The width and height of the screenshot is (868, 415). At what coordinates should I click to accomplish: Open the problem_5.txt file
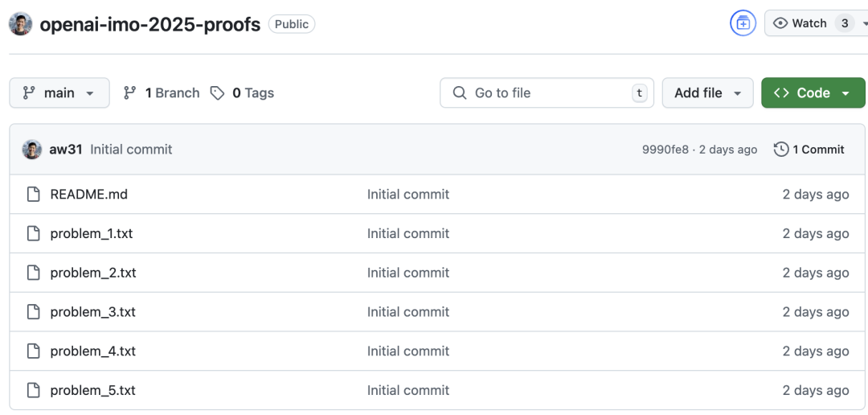[x=92, y=391]
